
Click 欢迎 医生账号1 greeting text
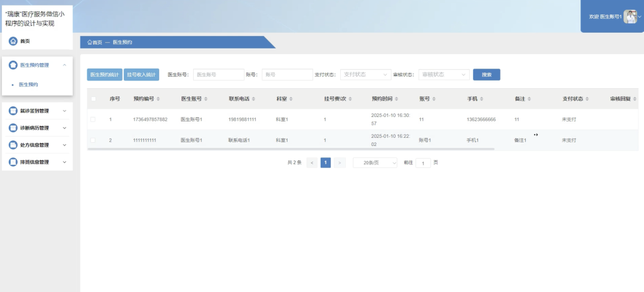(x=605, y=17)
